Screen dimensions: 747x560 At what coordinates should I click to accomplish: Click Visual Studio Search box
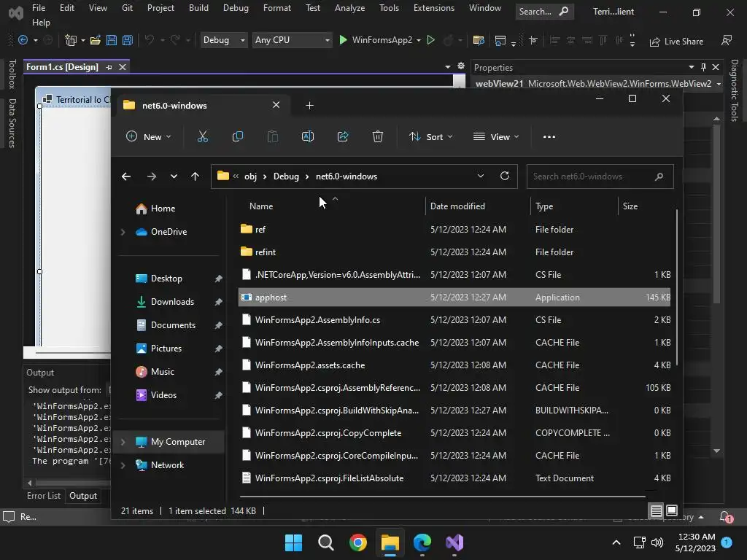click(544, 11)
